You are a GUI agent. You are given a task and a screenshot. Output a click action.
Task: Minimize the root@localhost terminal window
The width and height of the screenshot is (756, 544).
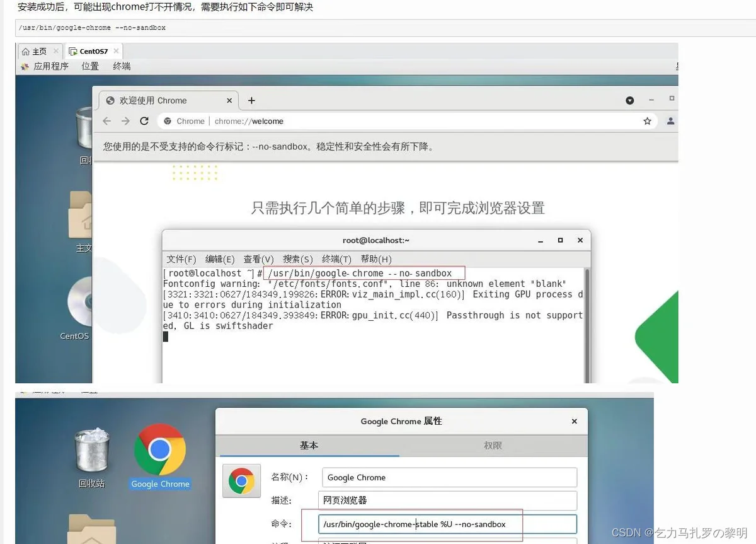541,241
